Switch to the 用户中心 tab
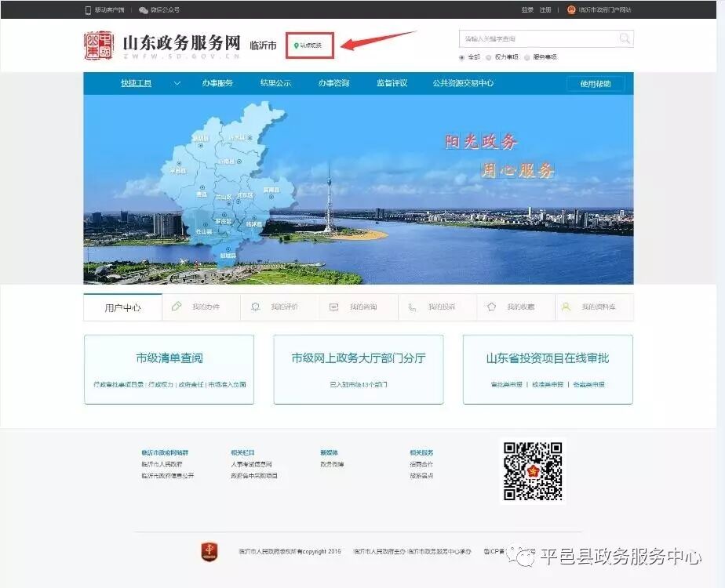Screen dimensions: 725x588 pos(122,306)
